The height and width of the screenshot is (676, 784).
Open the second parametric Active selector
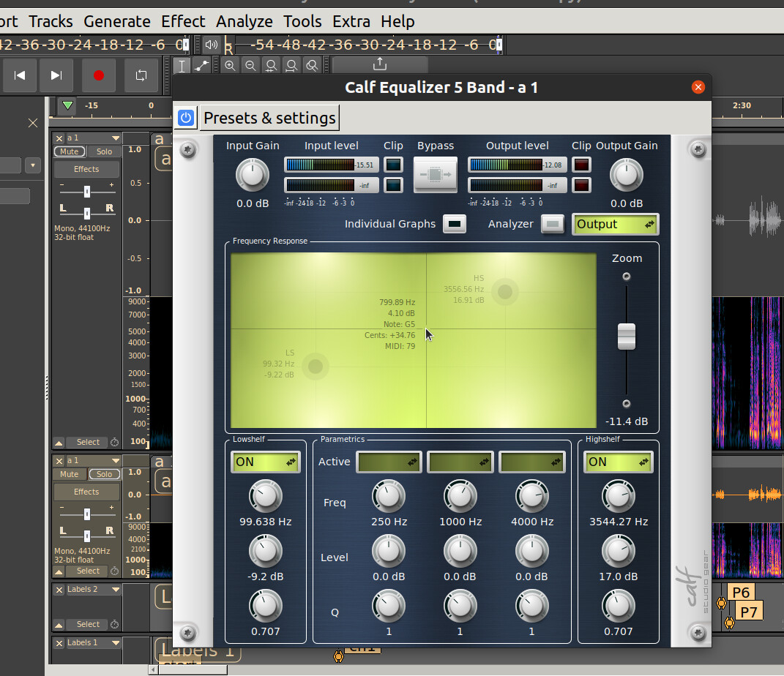(x=460, y=462)
